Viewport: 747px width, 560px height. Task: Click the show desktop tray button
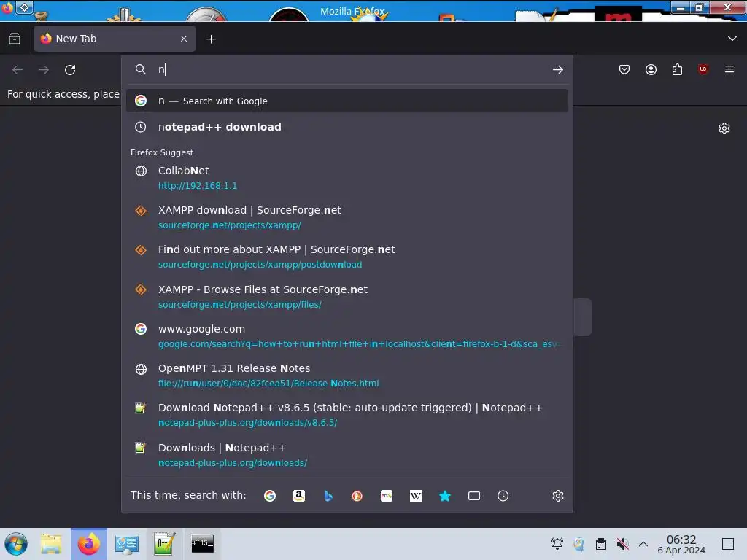[x=728, y=543]
